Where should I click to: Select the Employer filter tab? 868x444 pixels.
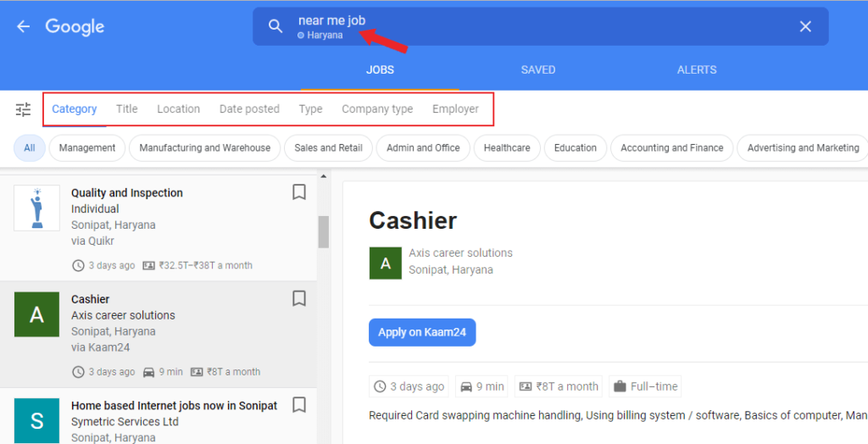coord(455,109)
